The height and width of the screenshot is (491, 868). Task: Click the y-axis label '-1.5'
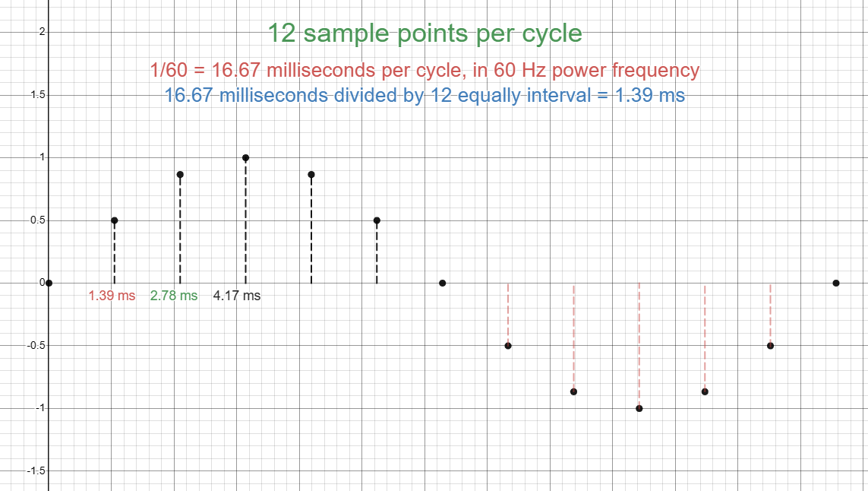click(36, 470)
